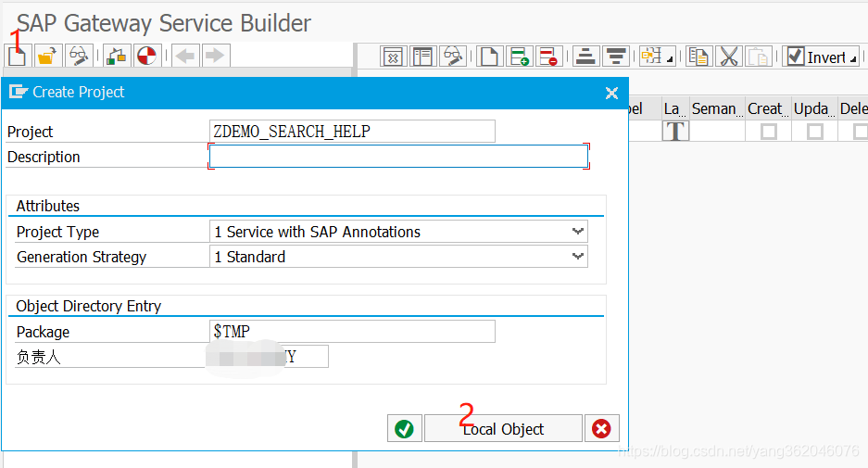Click into the Project name field
Screen dimensions: 868x468
coord(352,132)
